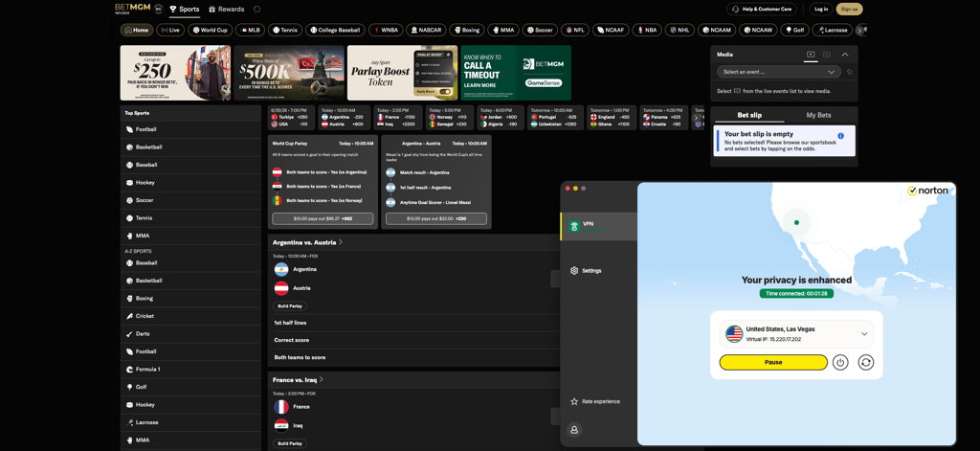Open the Boxing icon in A-Z Sports
The width and height of the screenshot is (980, 451).
coord(129,299)
